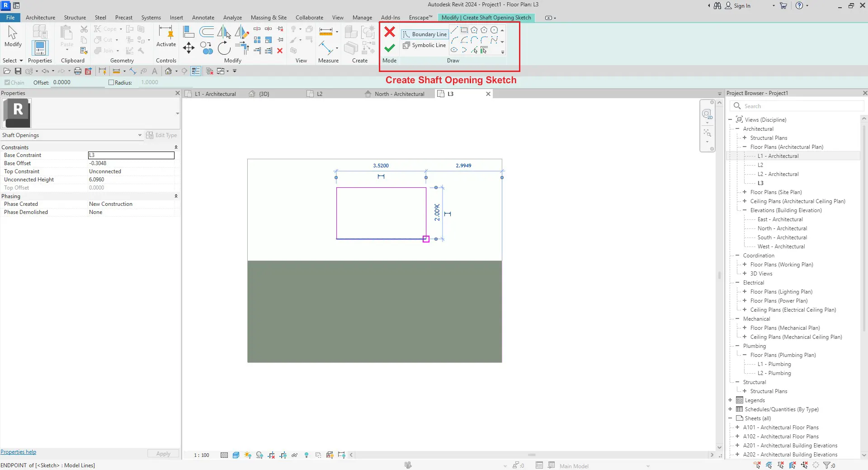868x470 pixels.
Task: Expand Schedules/Quantities (By Type) node
Action: (x=730, y=409)
